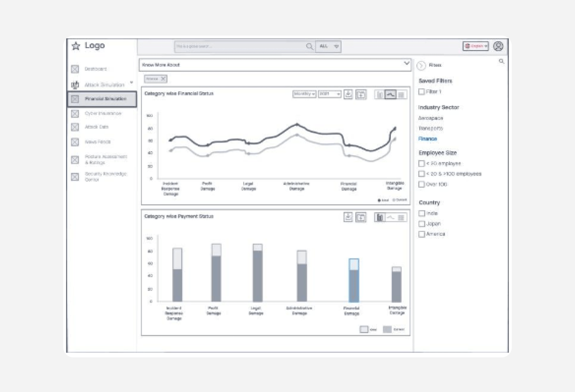
Task: Click the Intangible Damage bar
Action: [396, 284]
